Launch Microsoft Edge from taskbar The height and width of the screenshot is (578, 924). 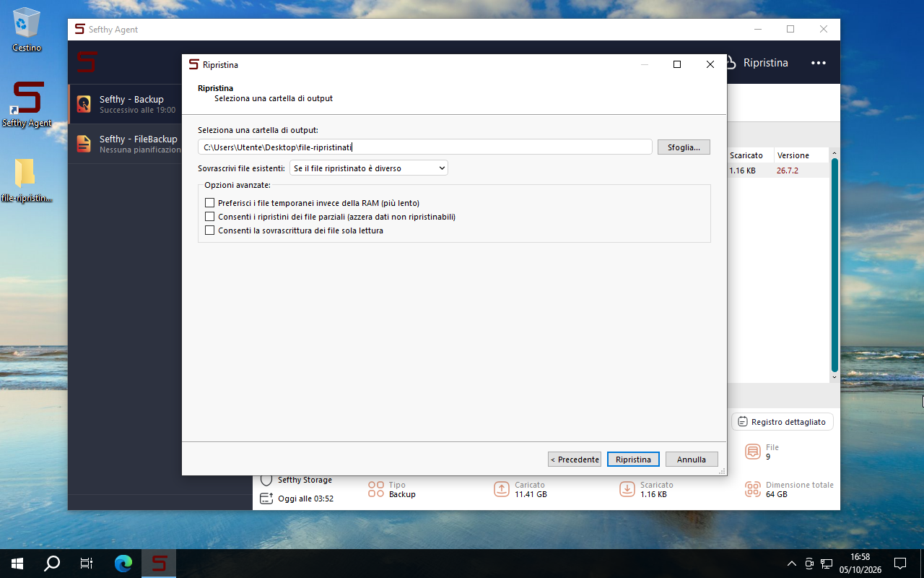click(124, 564)
